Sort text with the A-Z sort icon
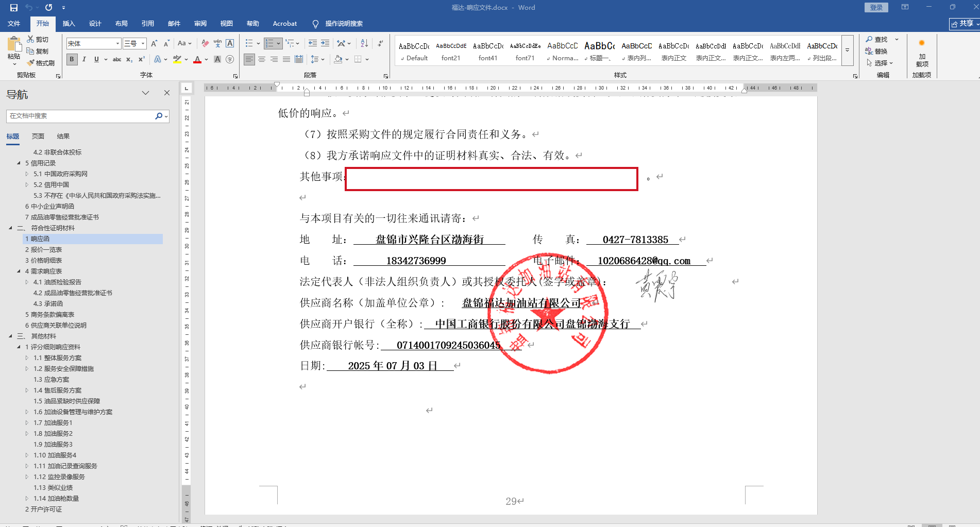 tap(364, 44)
